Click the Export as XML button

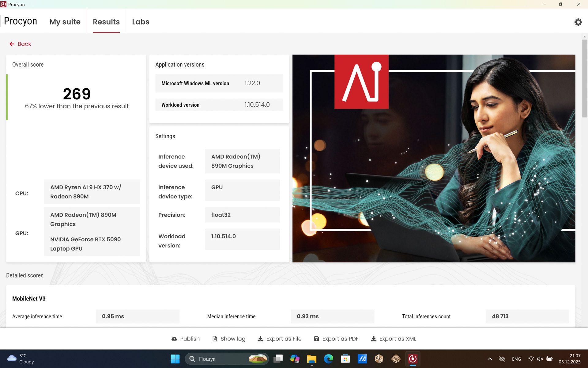click(394, 339)
